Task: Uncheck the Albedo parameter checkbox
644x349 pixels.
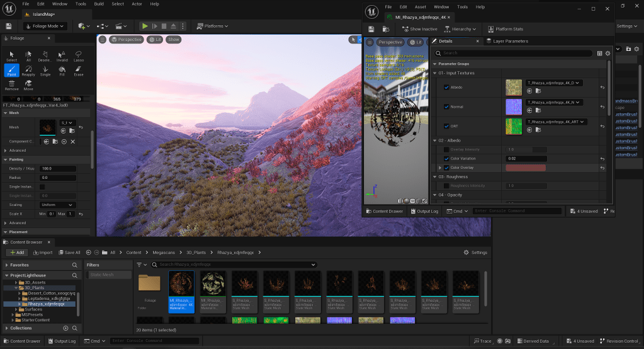Action: pyautogui.click(x=447, y=87)
